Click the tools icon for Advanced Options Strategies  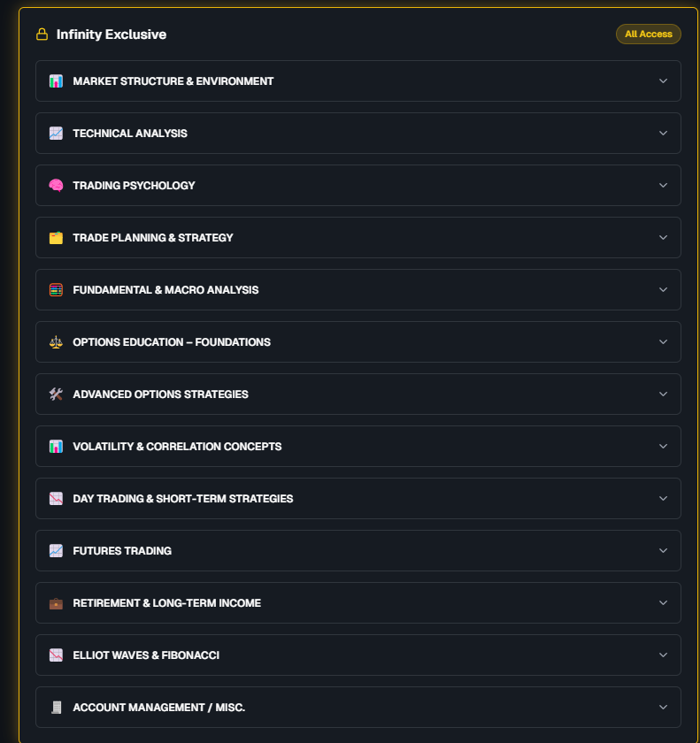56,394
